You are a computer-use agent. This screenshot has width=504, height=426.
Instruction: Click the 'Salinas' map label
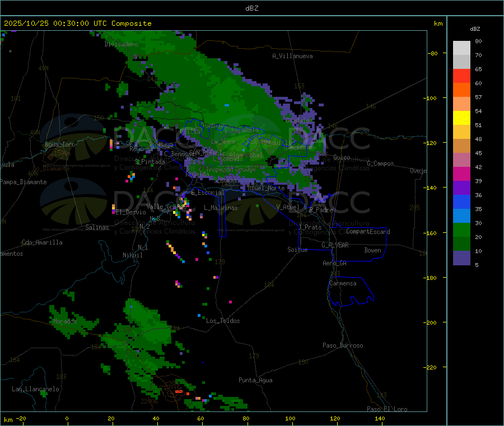click(97, 227)
